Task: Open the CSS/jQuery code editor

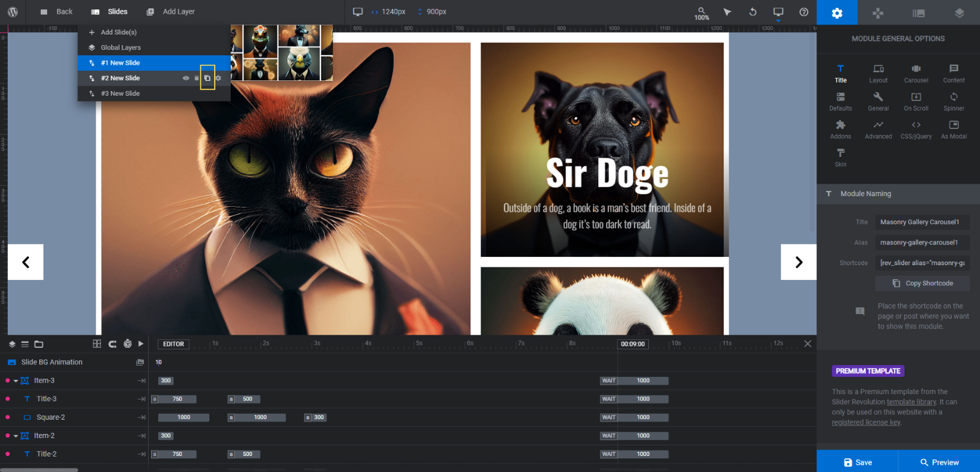Action: pyautogui.click(x=916, y=130)
